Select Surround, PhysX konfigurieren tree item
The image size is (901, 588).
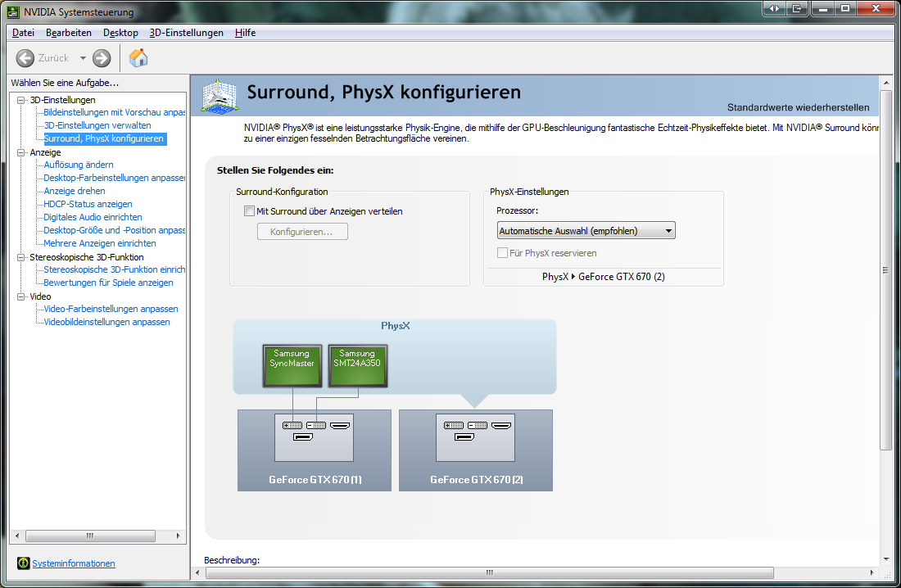point(104,138)
